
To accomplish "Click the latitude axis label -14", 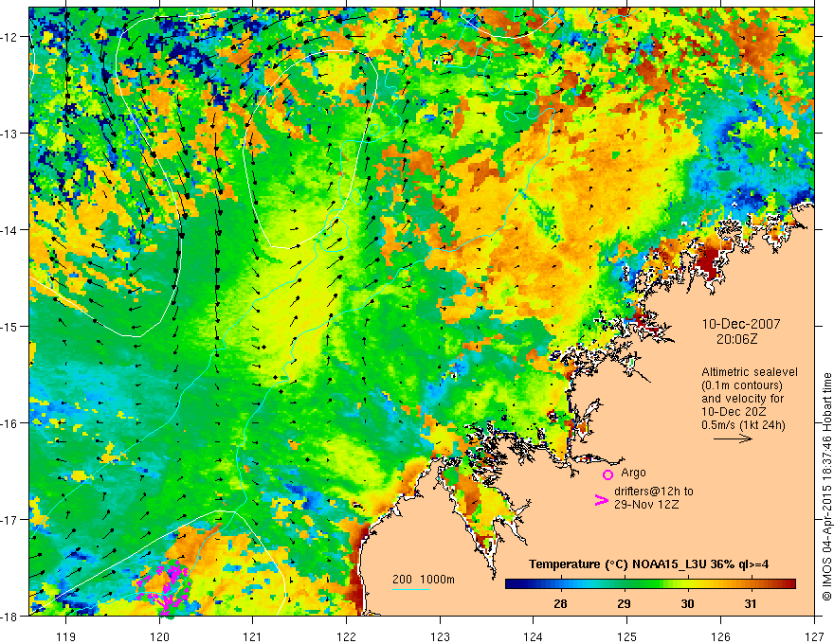I will click(x=9, y=229).
